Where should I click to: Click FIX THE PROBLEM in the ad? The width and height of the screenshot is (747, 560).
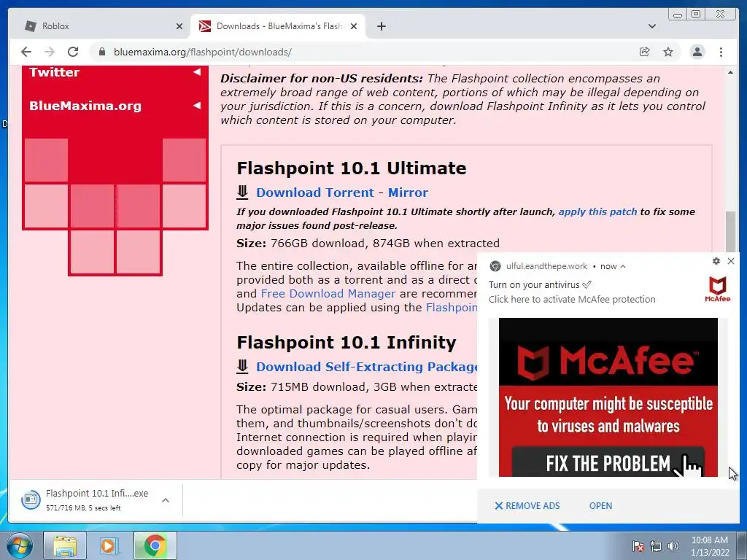click(608, 462)
